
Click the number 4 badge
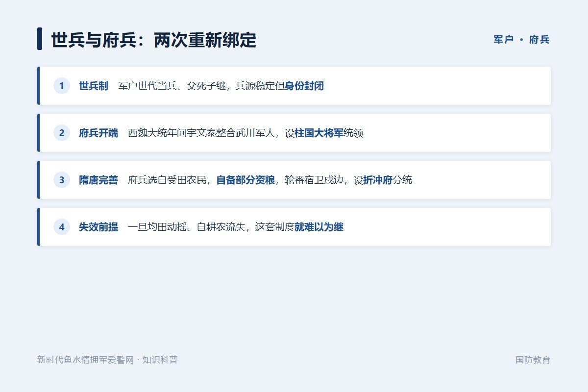pos(62,227)
